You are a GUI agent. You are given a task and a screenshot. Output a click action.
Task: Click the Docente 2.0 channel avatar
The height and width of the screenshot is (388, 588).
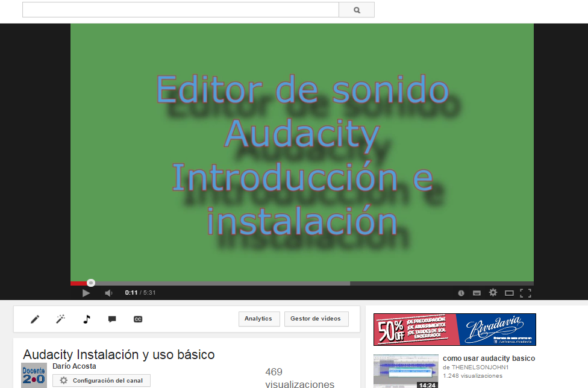[x=34, y=375]
